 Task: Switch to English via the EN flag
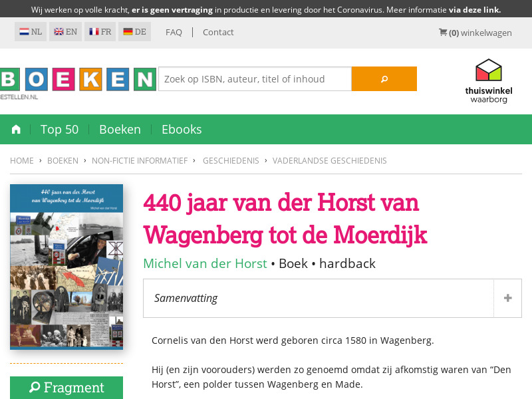[65, 31]
